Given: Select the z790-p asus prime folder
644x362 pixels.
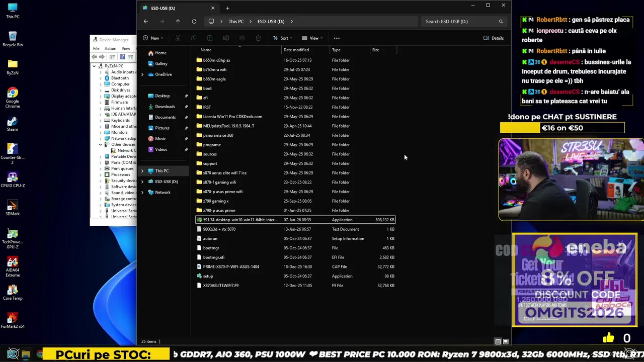Looking at the screenshot, I should click(x=219, y=211).
